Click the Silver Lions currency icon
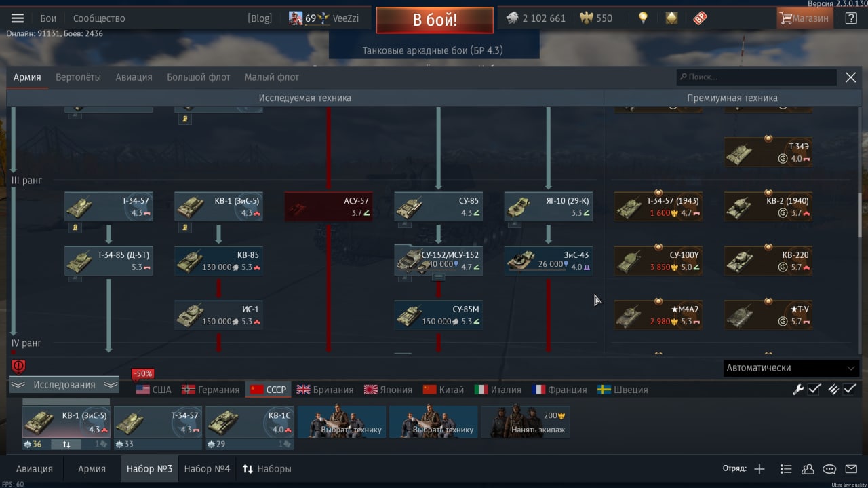 point(511,18)
